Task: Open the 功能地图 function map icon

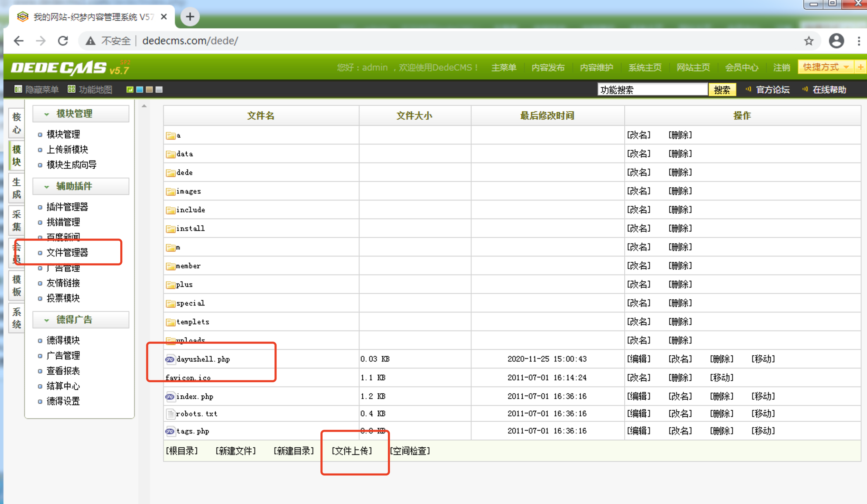Action: coord(72,90)
